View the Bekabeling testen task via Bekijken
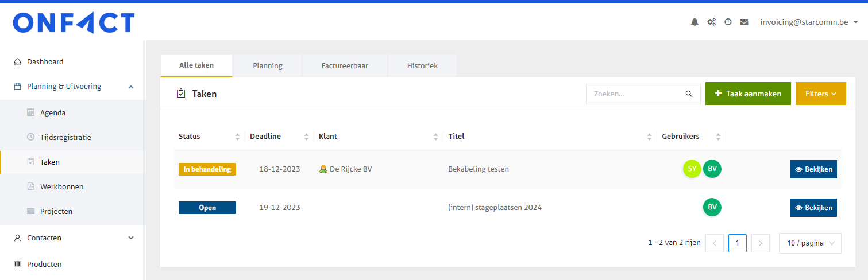 (813, 169)
